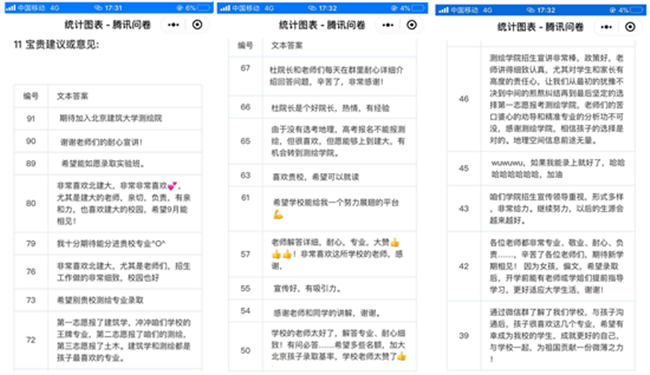
Task: Select answer 杜院长是个好院长，热情，有经验
Action: pyautogui.click(x=330, y=108)
